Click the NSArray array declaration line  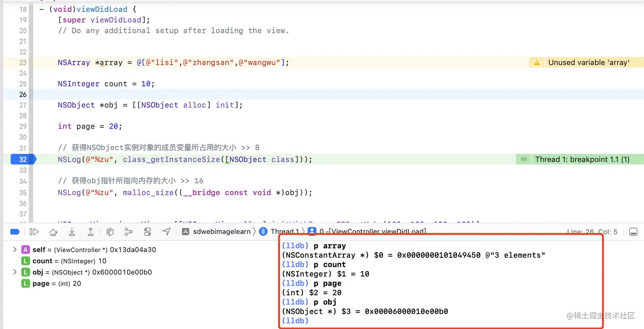click(x=173, y=63)
